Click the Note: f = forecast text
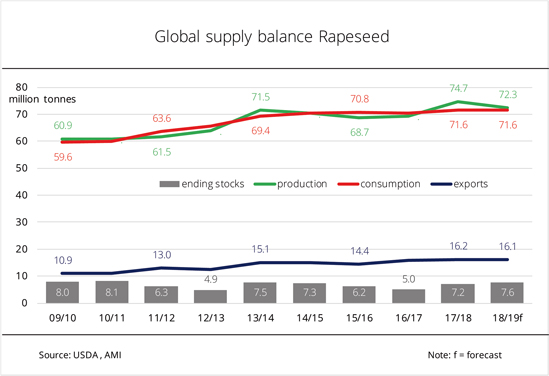The height and width of the screenshot is (376, 549). [465, 355]
